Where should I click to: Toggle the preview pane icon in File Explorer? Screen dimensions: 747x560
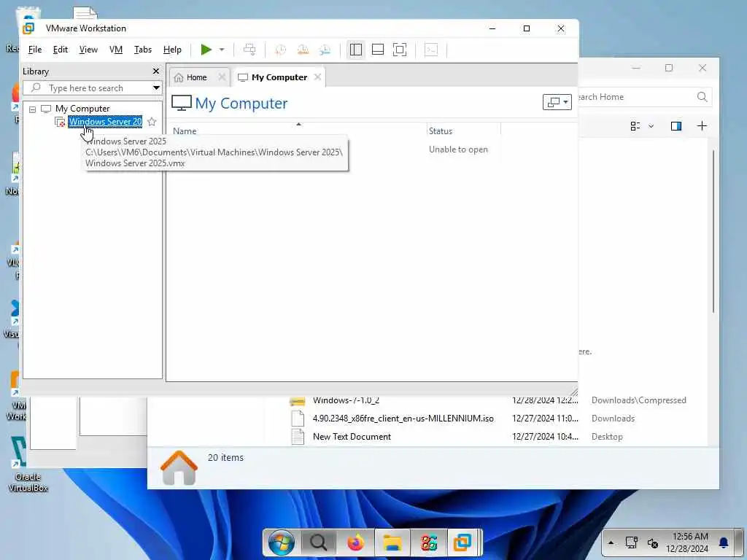(x=676, y=126)
